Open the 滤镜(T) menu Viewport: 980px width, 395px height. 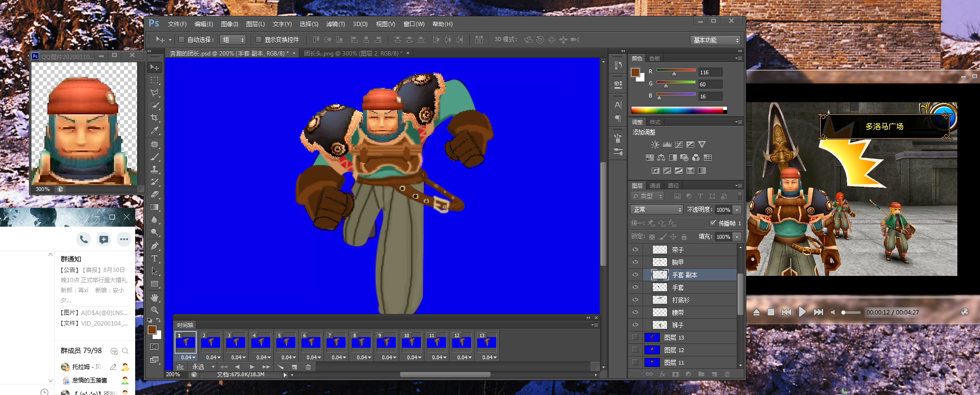pyautogui.click(x=335, y=24)
